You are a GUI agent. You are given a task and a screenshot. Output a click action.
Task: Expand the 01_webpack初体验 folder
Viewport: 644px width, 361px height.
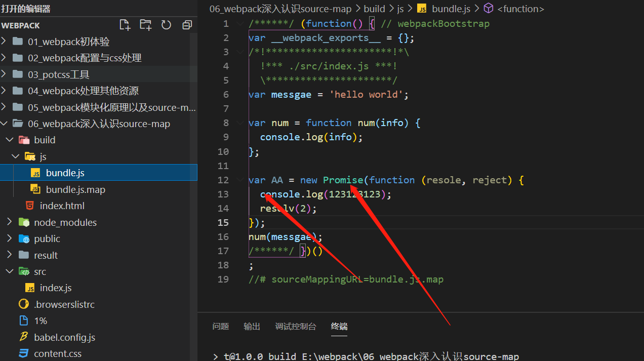[68, 42]
